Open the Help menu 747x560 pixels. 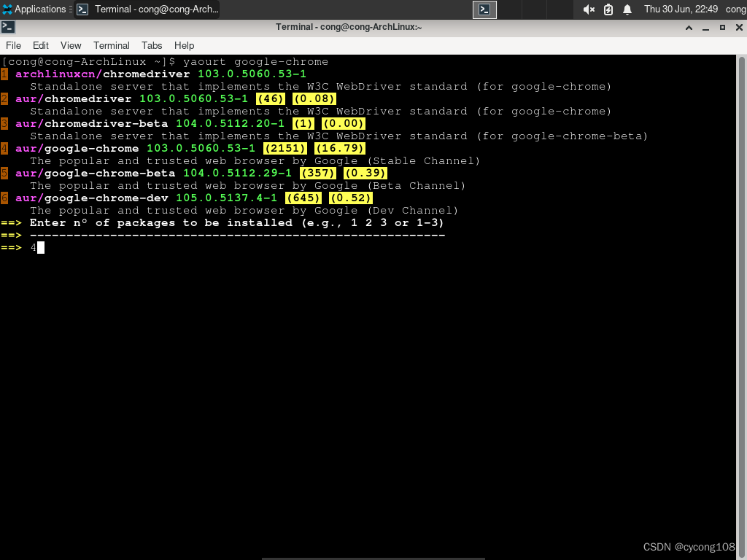click(x=184, y=46)
